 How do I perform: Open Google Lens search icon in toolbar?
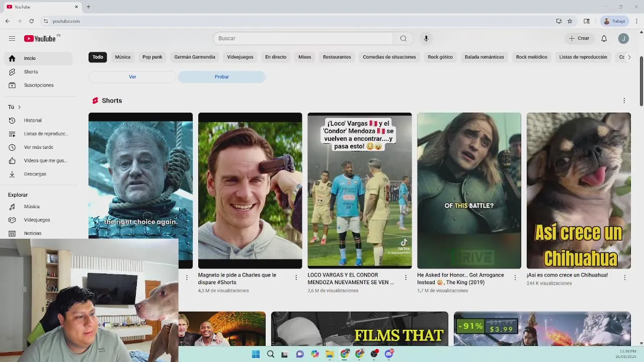click(587, 21)
